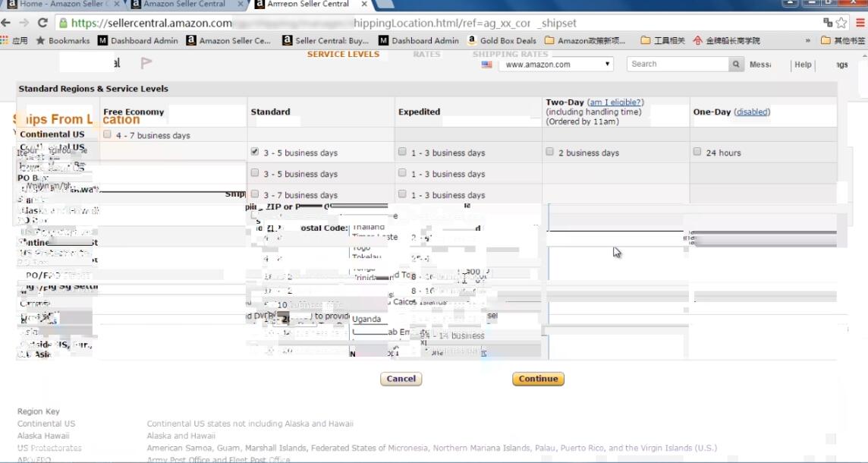Tick the unchecked Standard 3 - 5 business days
The width and height of the screenshot is (868, 463).
255,173
